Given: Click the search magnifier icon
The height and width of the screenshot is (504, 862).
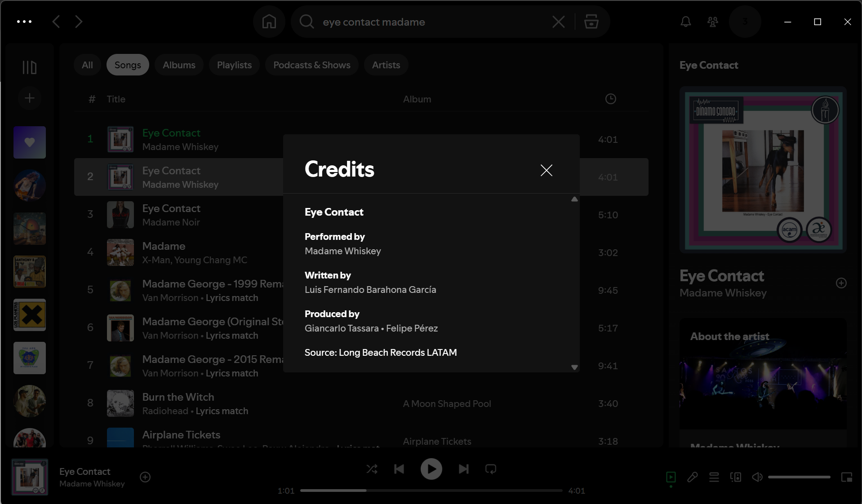Looking at the screenshot, I should click(307, 22).
